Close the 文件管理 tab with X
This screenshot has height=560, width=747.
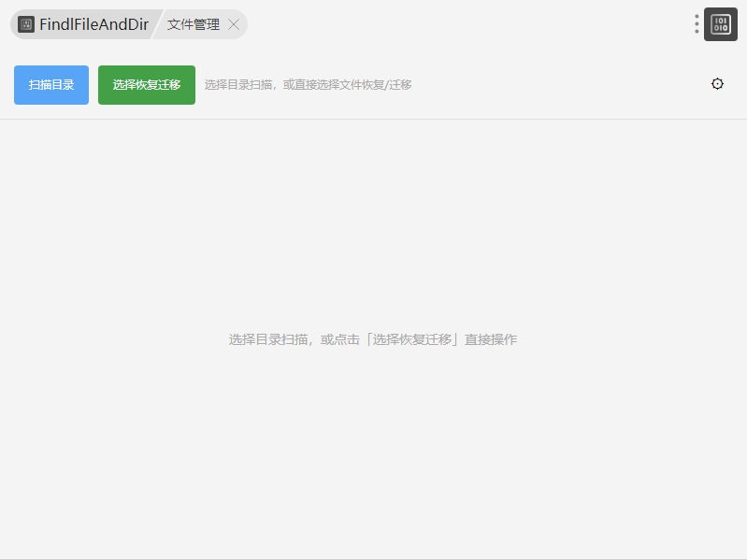[x=234, y=24]
